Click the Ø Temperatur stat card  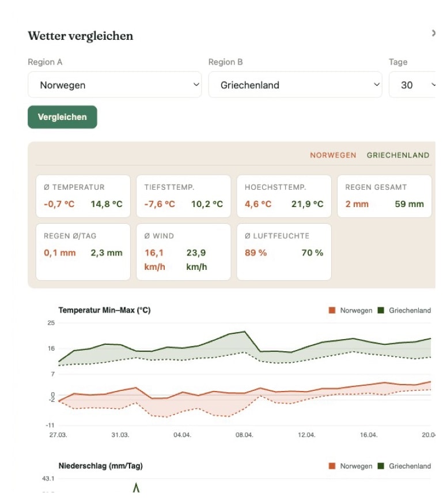click(x=82, y=196)
